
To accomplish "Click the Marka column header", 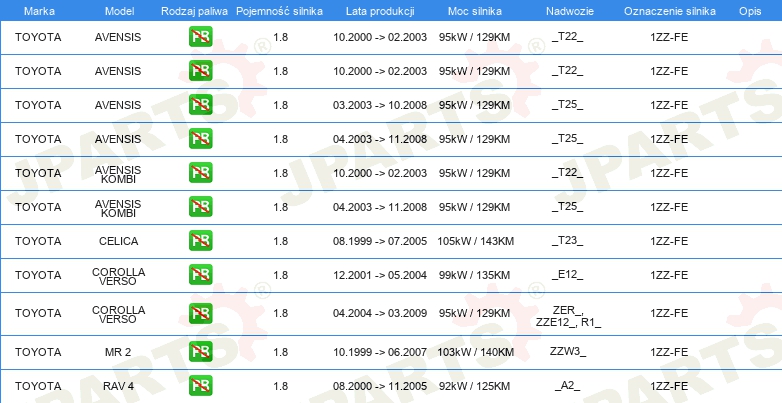I will point(39,11).
